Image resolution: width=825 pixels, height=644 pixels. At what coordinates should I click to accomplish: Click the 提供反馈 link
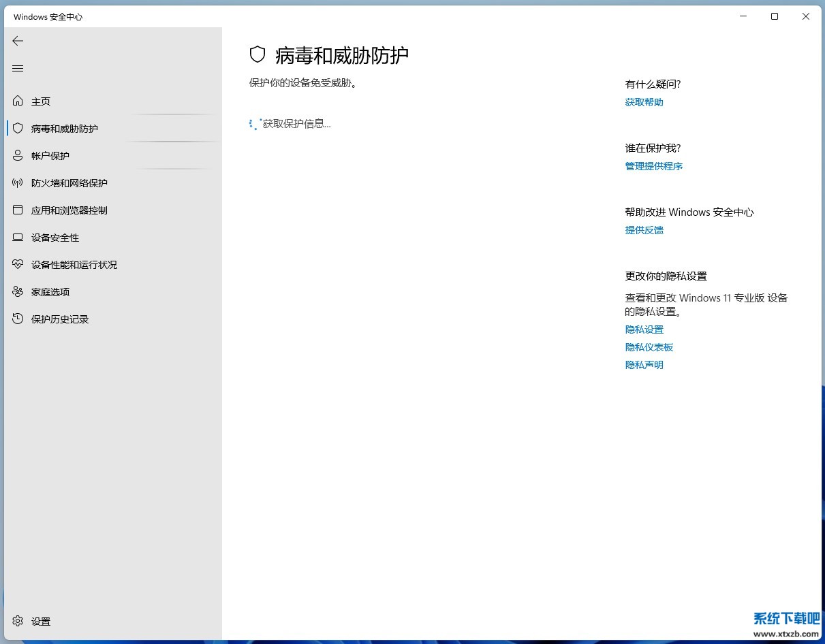644,230
